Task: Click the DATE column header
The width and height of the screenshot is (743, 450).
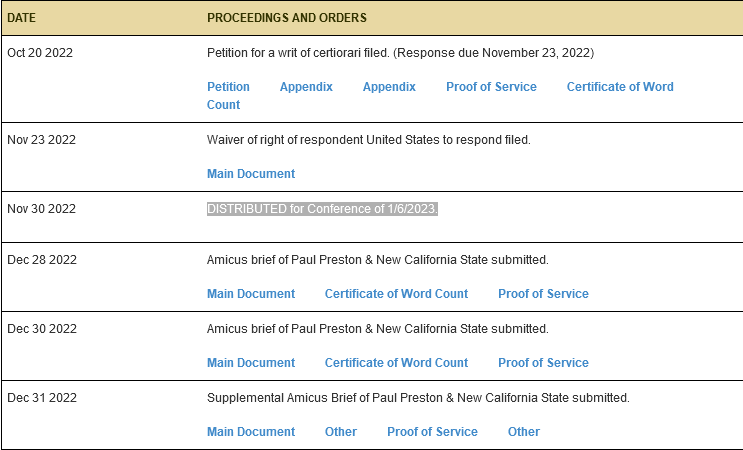Action: 22,18
